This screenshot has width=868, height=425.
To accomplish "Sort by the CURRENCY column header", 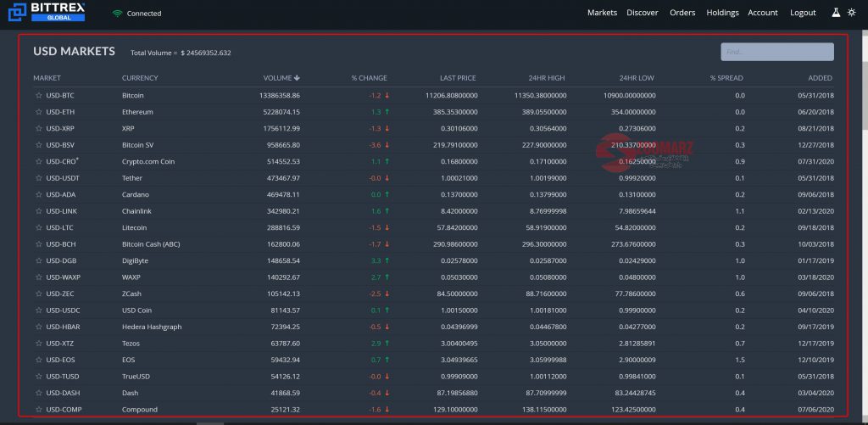I will click(140, 78).
